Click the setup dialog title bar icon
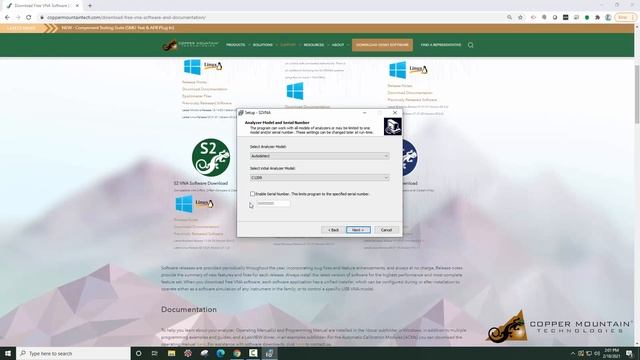 [x=241, y=113]
